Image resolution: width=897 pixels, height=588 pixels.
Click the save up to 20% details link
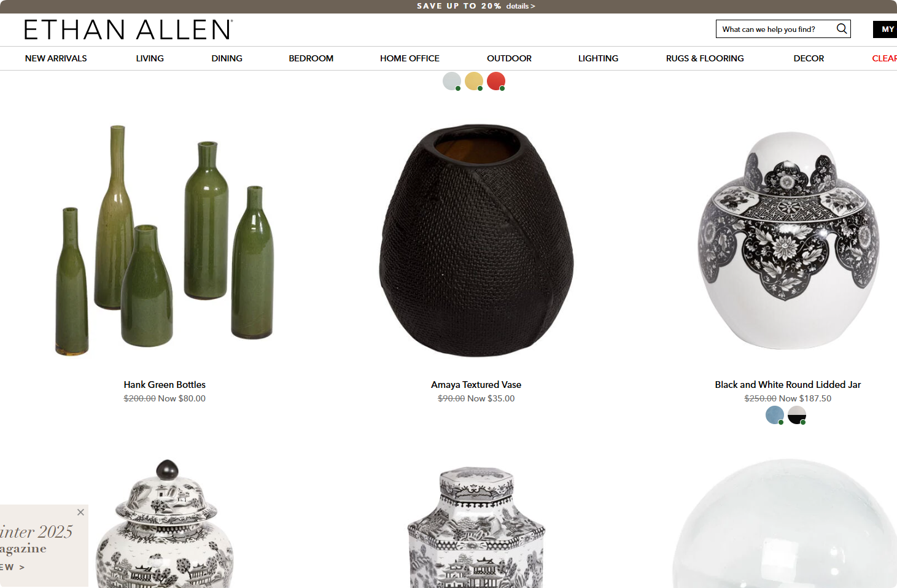click(521, 6)
